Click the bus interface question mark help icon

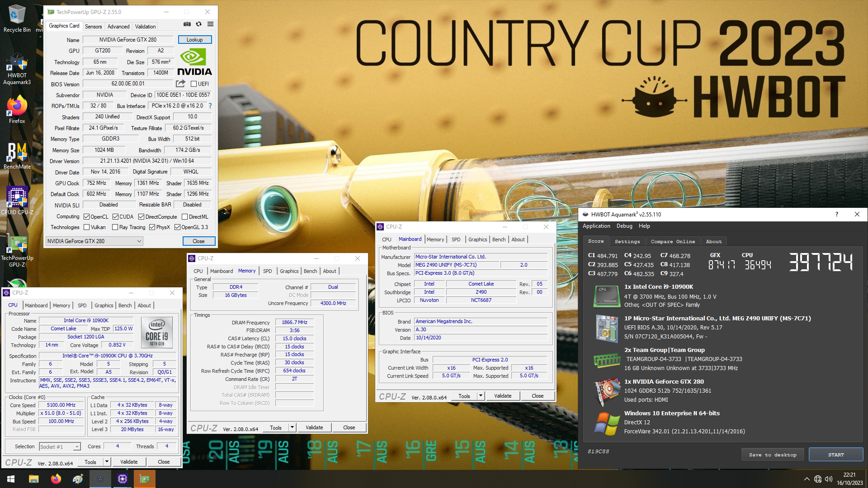pos(210,106)
